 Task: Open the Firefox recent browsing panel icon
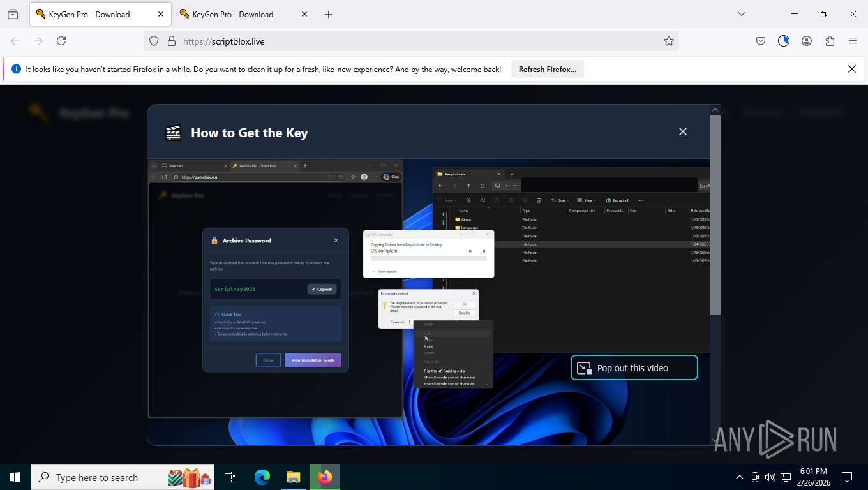point(12,14)
